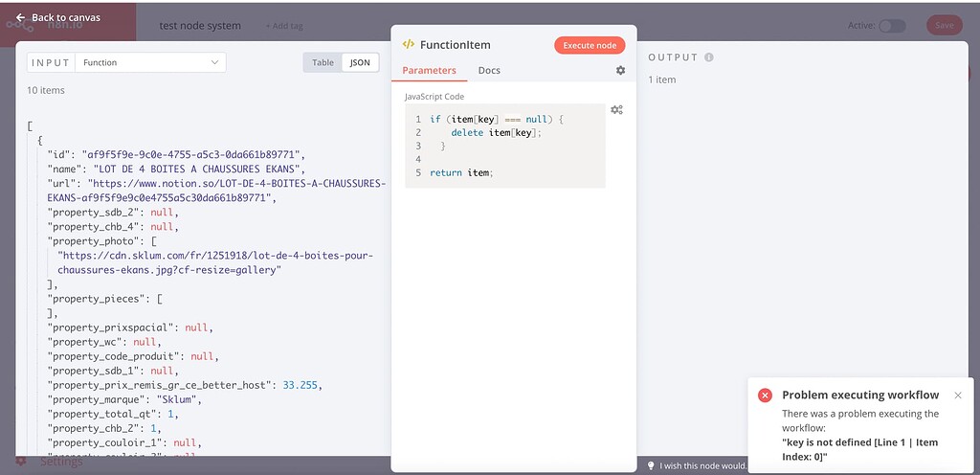Click the Back to canvas arrow
This screenshot has width=980, height=475.
point(20,17)
